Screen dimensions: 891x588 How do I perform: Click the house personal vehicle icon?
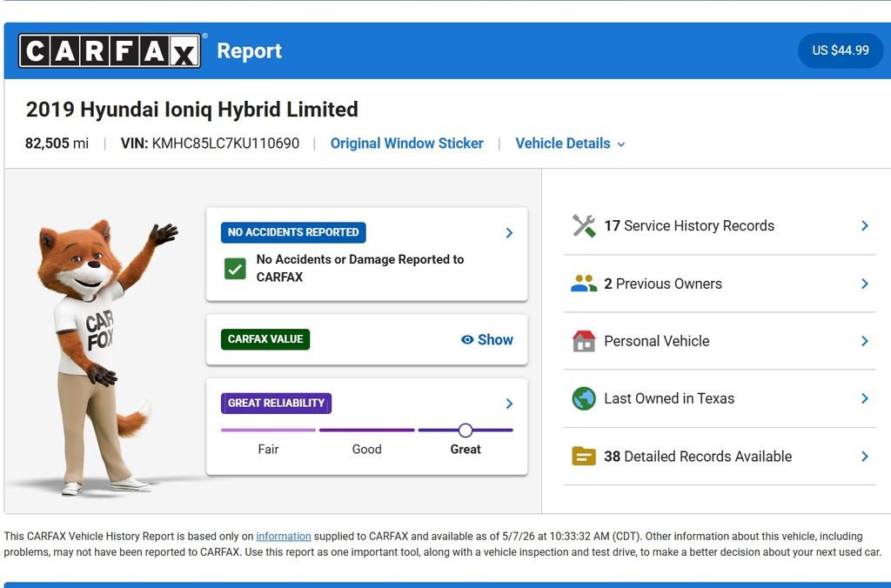click(x=584, y=341)
